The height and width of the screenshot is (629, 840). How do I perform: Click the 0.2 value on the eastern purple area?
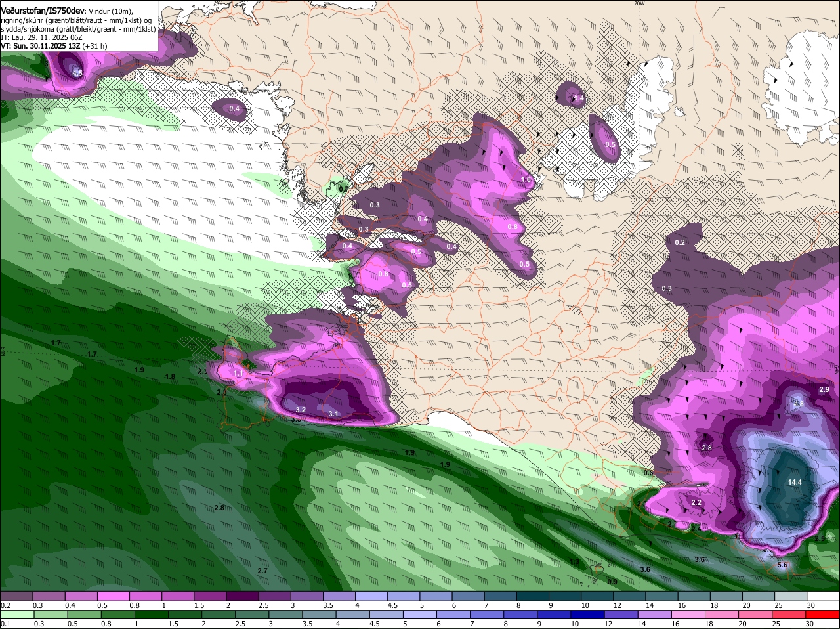(x=680, y=243)
